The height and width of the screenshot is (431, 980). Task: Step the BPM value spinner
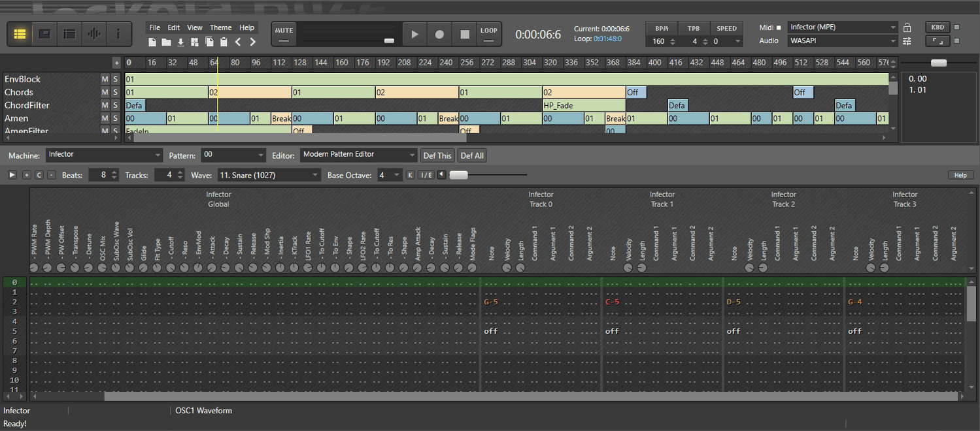click(x=672, y=41)
